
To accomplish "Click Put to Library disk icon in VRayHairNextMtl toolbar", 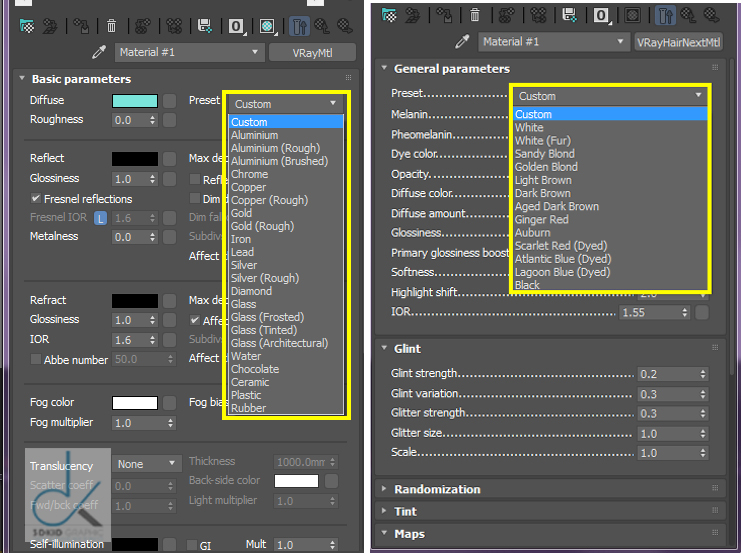I will (569, 16).
